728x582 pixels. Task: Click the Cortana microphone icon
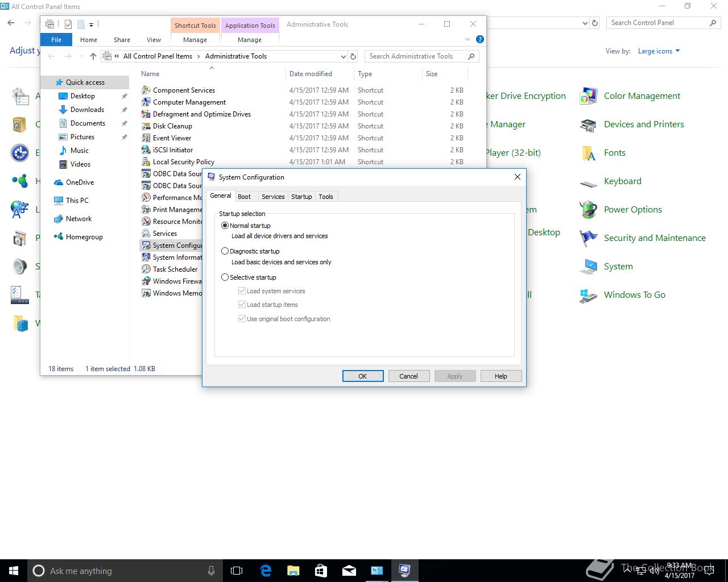[x=211, y=571]
